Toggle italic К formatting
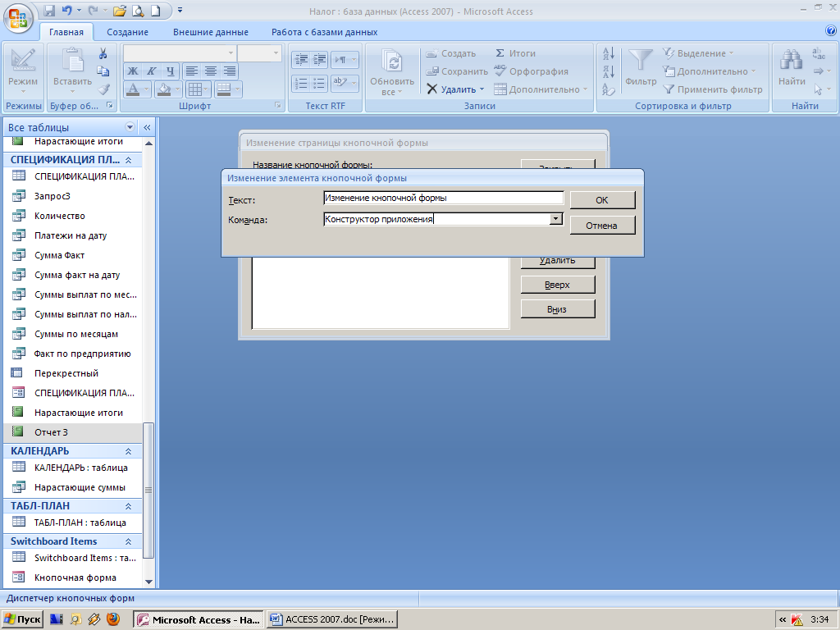The image size is (840, 630). tap(152, 71)
